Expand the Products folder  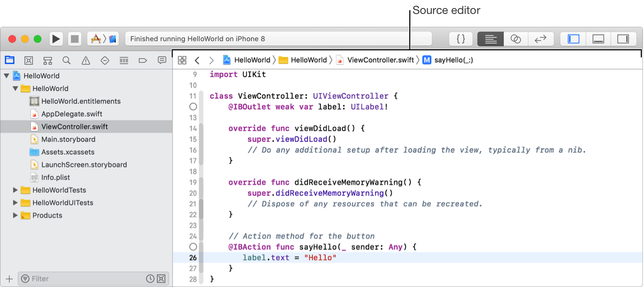click(16, 215)
